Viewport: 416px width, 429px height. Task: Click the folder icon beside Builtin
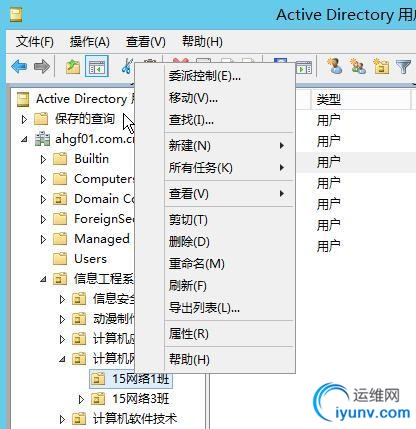pos(60,159)
